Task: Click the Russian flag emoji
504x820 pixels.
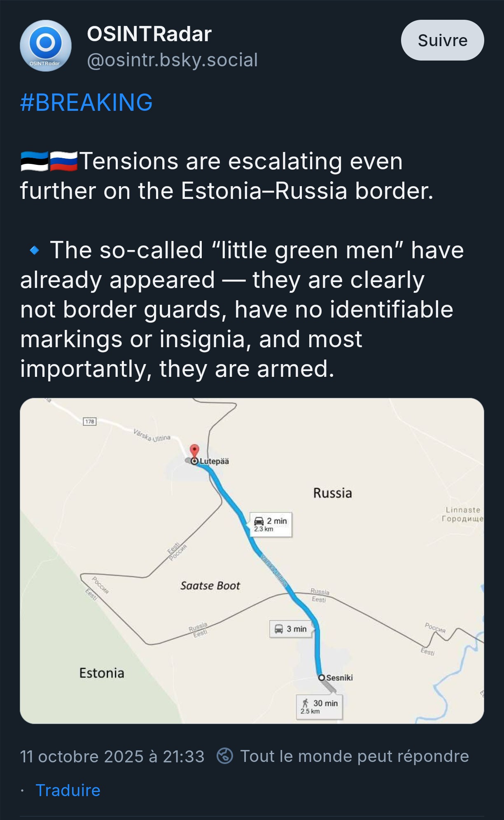Action: pyautogui.click(x=63, y=161)
